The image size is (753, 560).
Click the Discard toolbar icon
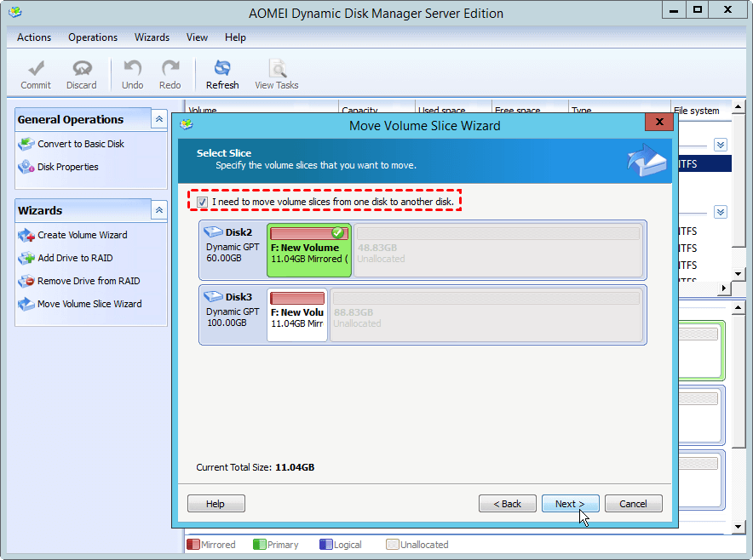pyautogui.click(x=82, y=69)
